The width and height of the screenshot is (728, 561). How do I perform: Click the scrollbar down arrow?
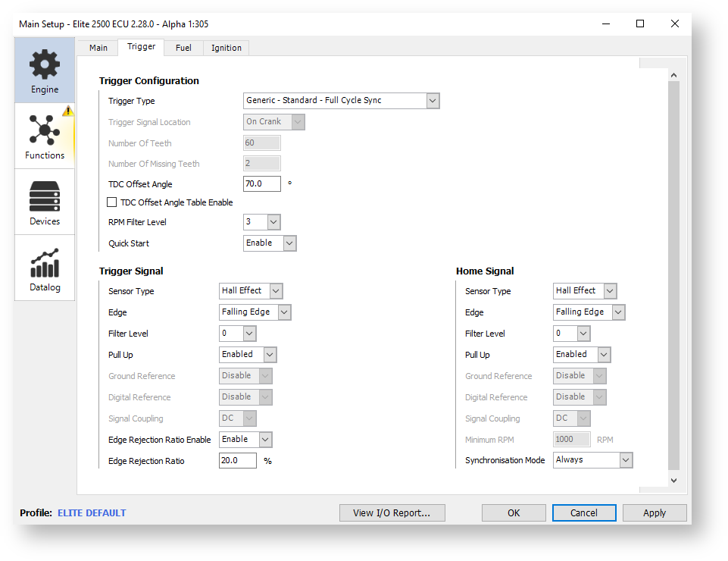(673, 481)
